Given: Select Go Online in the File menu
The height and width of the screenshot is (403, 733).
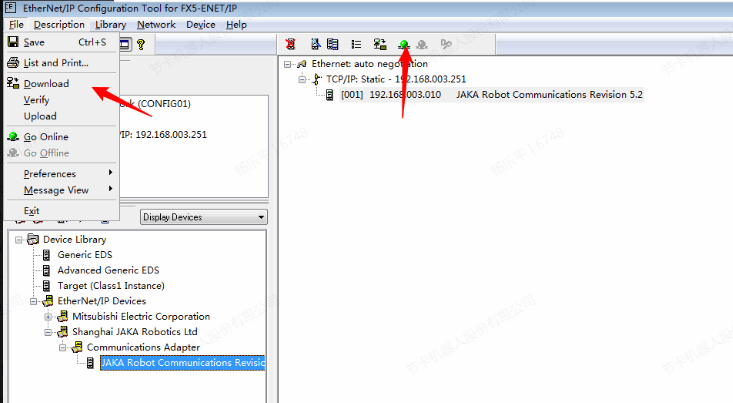Looking at the screenshot, I should pyautogui.click(x=46, y=137).
